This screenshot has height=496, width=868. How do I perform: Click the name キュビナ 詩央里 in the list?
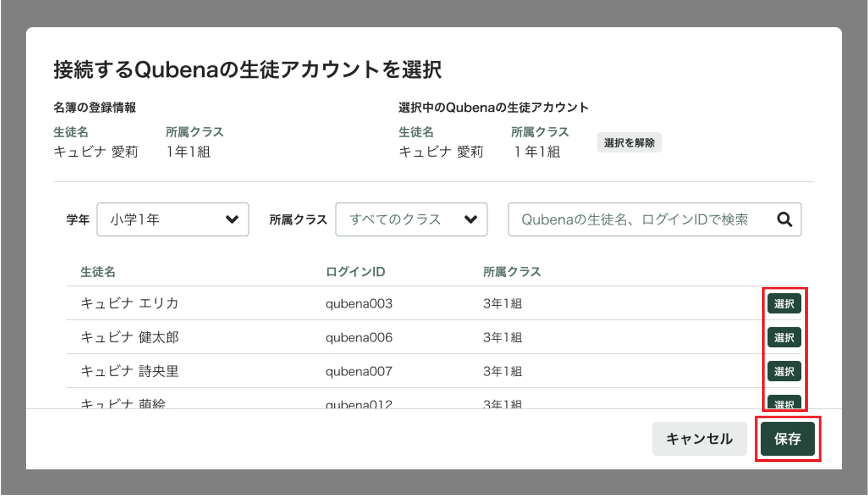click(129, 371)
